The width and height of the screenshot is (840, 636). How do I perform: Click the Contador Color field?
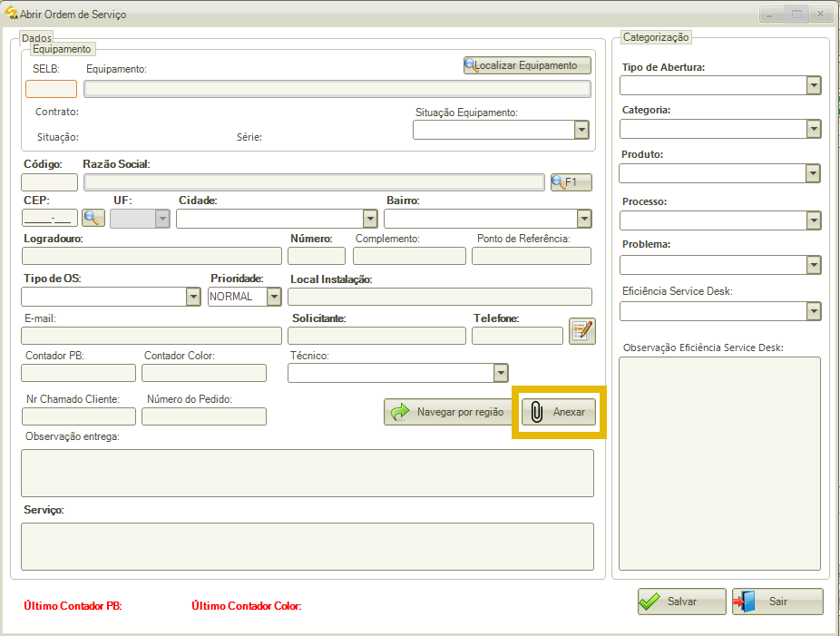click(x=204, y=373)
